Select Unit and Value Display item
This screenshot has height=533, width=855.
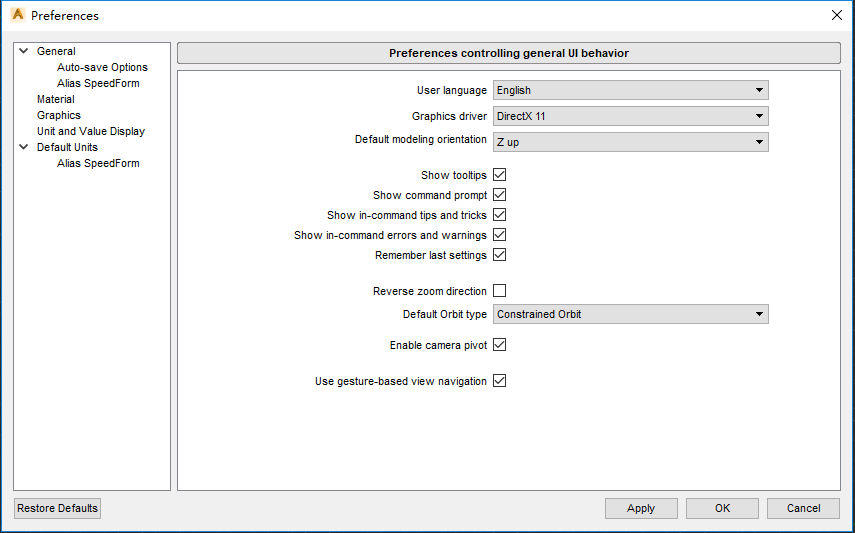[91, 131]
